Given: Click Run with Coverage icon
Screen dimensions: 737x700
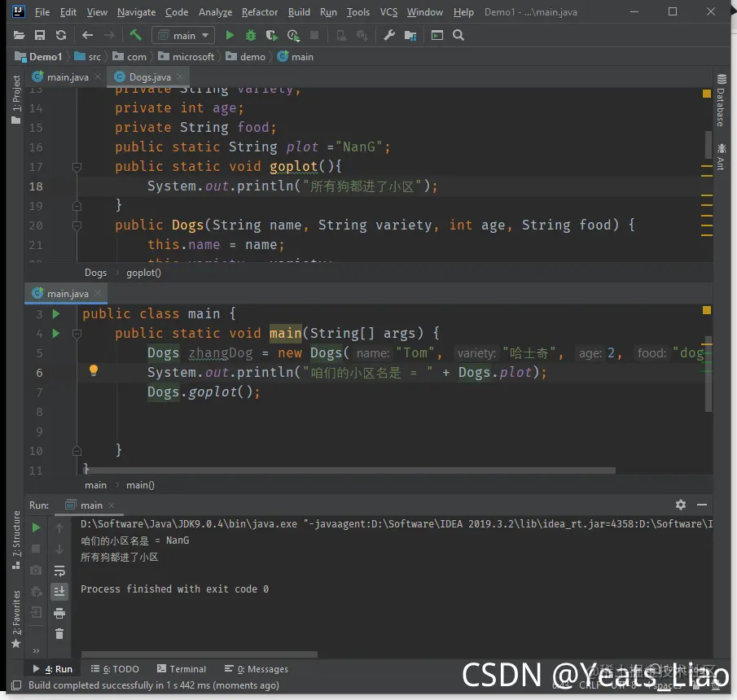Looking at the screenshot, I should pos(272,35).
